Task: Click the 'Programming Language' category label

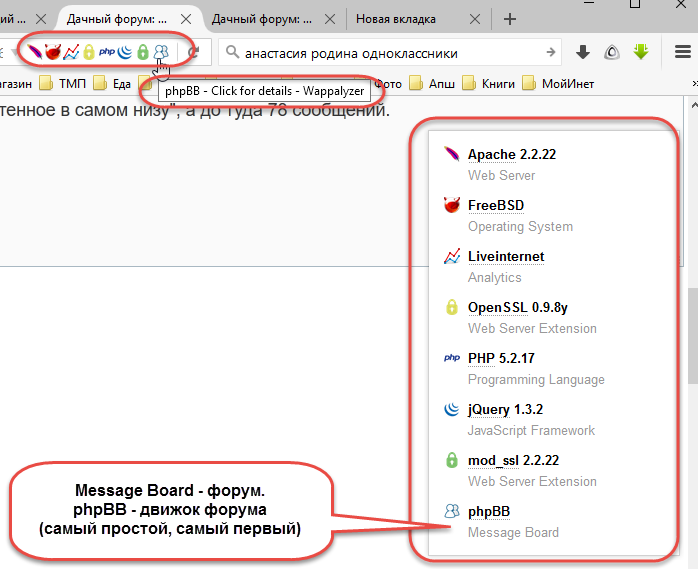Action: point(536,379)
